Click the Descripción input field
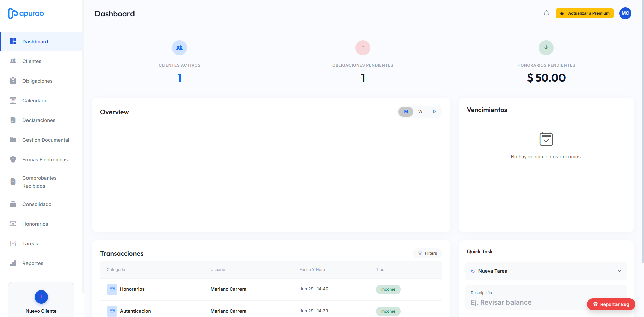644x317 pixels. click(546, 298)
